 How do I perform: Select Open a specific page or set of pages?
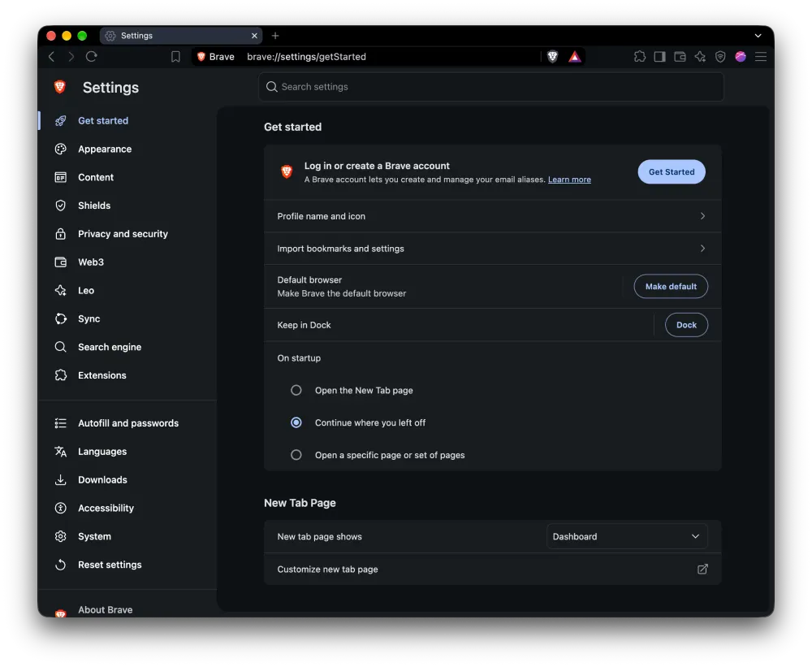pyautogui.click(x=296, y=455)
